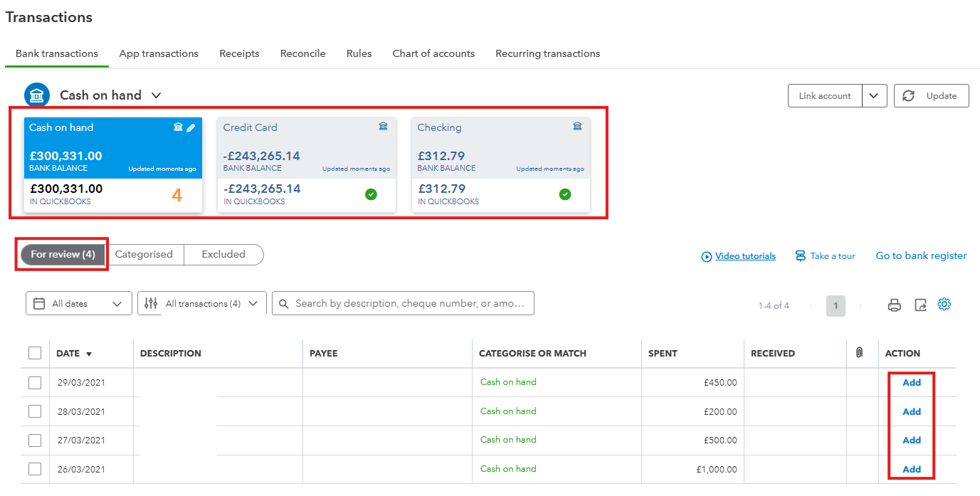Click the export icon above the table

coord(920,305)
